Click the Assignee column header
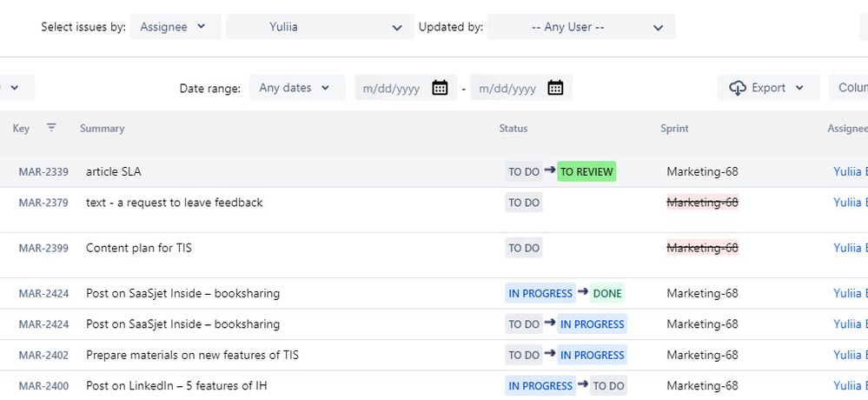 pyautogui.click(x=847, y=128)
